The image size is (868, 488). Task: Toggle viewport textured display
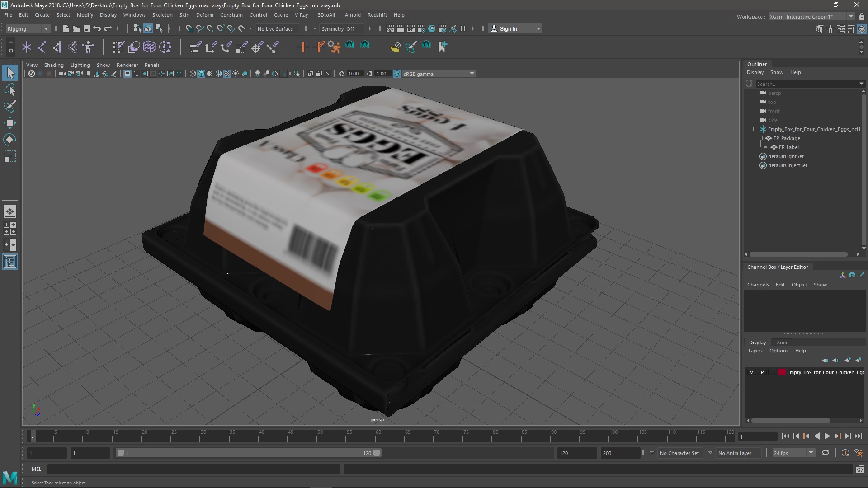pos(227,74)
